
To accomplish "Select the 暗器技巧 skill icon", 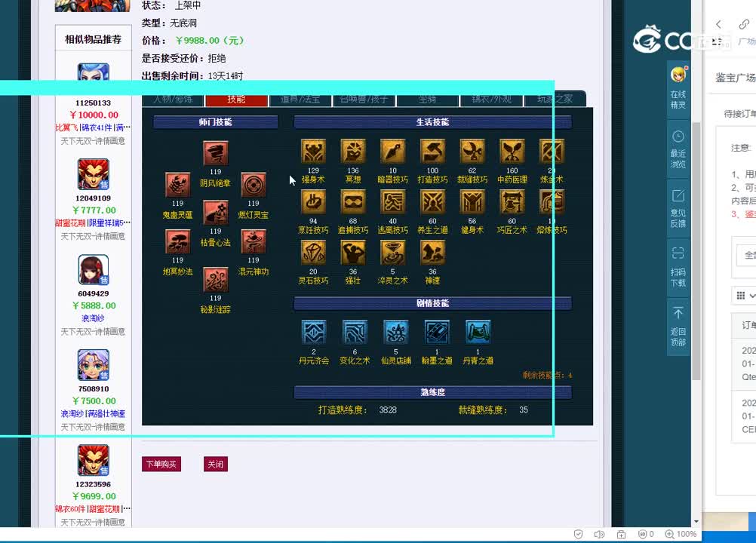I will click(x=392, y=152).
